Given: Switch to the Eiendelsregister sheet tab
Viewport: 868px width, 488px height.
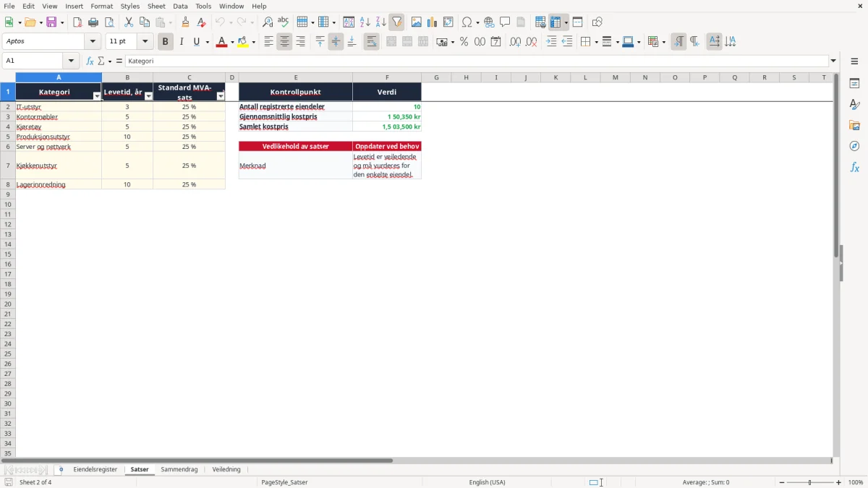Looking at the screenshot, I should pos(95,470).
